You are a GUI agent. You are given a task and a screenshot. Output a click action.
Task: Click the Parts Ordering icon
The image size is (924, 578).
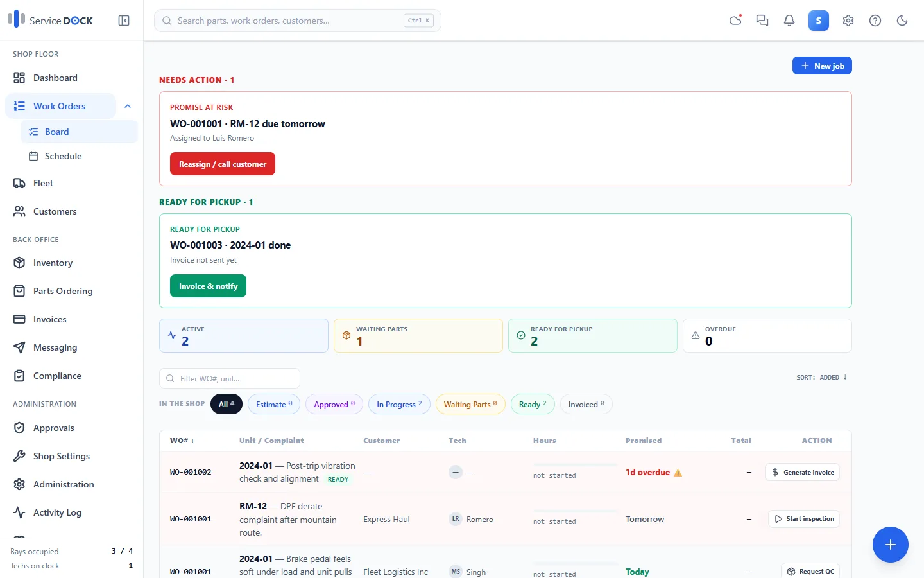click(19, 291)
